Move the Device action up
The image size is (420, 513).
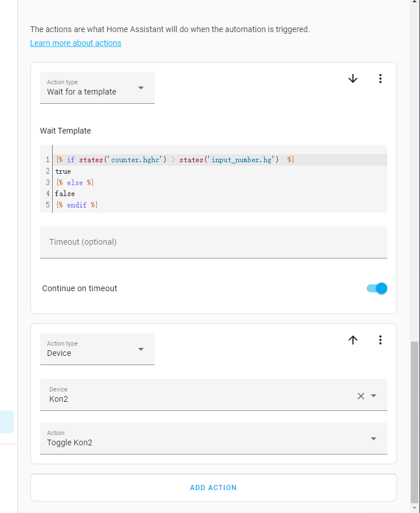pos(352,340)
